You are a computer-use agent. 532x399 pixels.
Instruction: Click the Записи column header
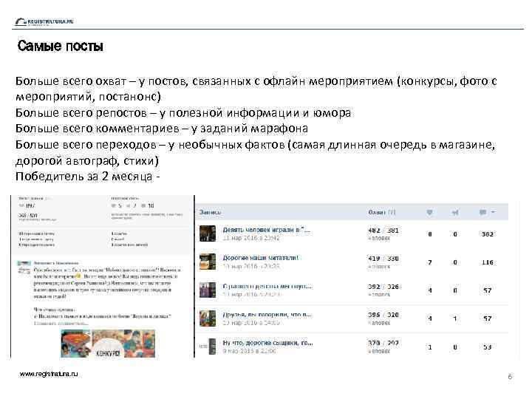(210, 212)
